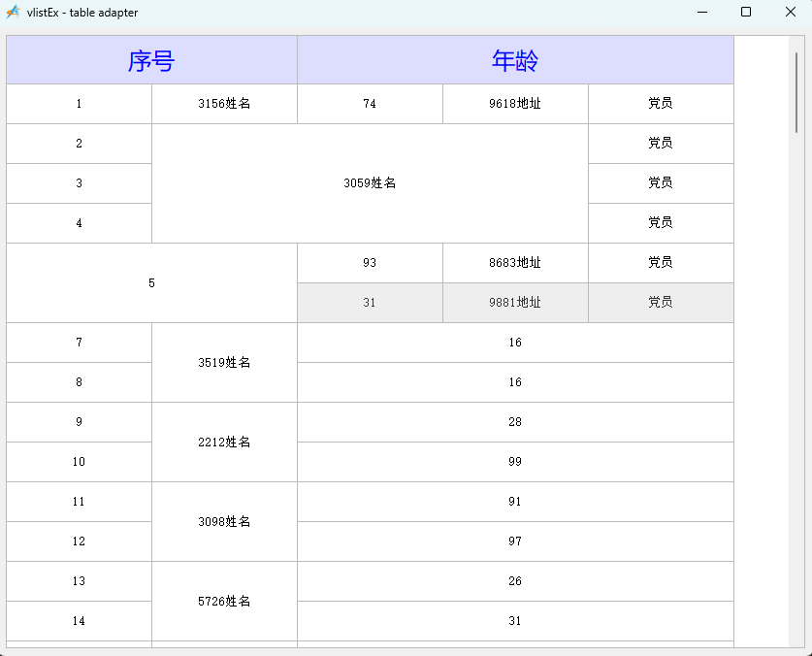This screenshot has width=812, height=656.
Task: Select the 年龄 column header
Action: 515,60
